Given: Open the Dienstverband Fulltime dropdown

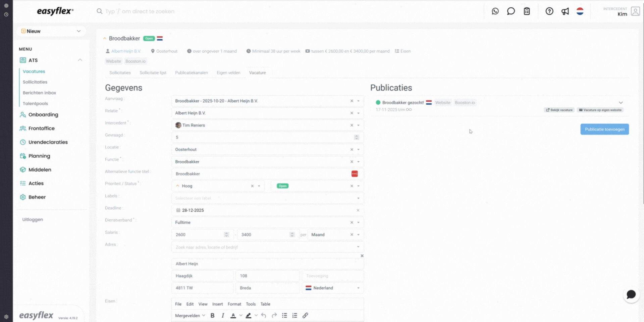Looking at the screenshot, I should click(x=358, y=222).
